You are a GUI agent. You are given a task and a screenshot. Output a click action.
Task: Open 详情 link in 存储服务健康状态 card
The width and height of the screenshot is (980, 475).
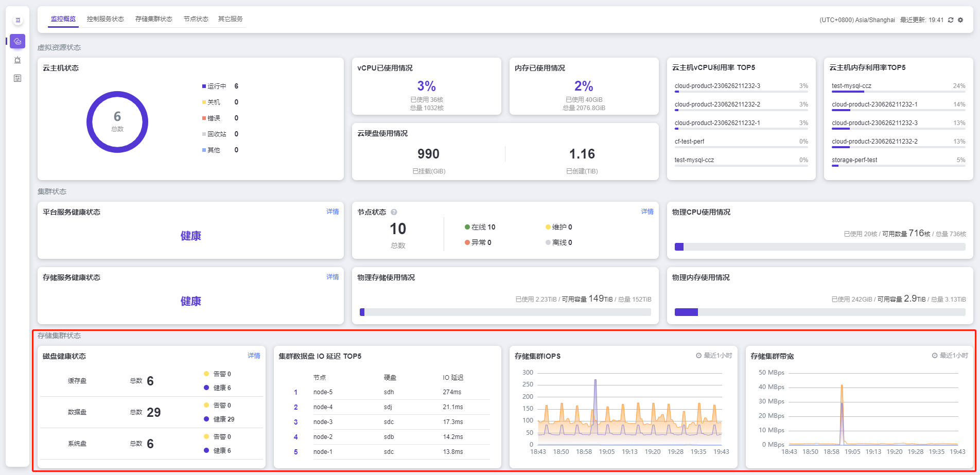click(x=332, y=277)
